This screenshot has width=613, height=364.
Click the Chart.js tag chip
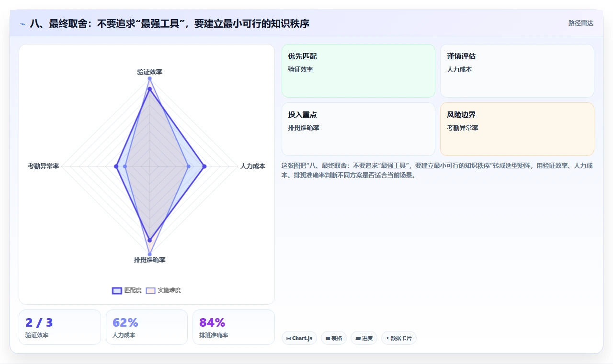pyautogui.click(x=299, y=338)
